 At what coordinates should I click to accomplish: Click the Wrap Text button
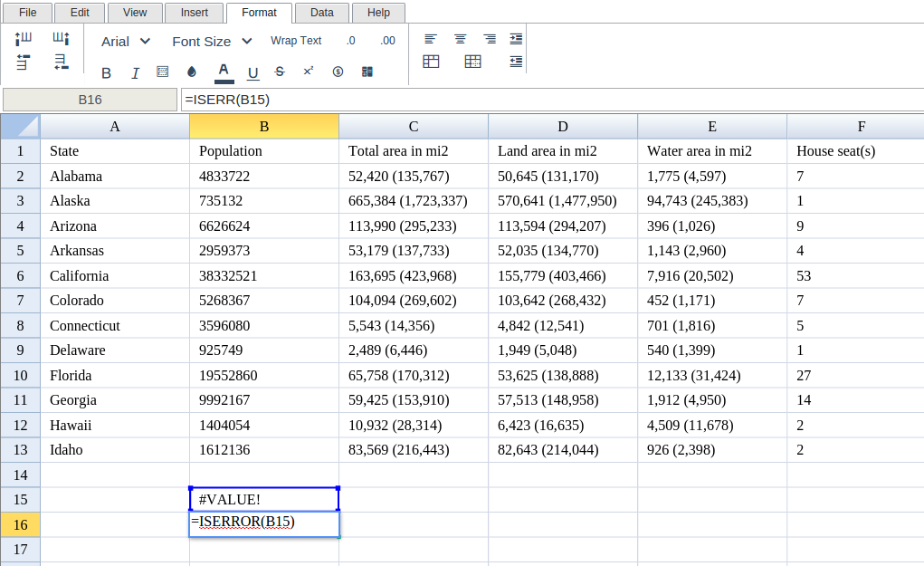(296, 41)
